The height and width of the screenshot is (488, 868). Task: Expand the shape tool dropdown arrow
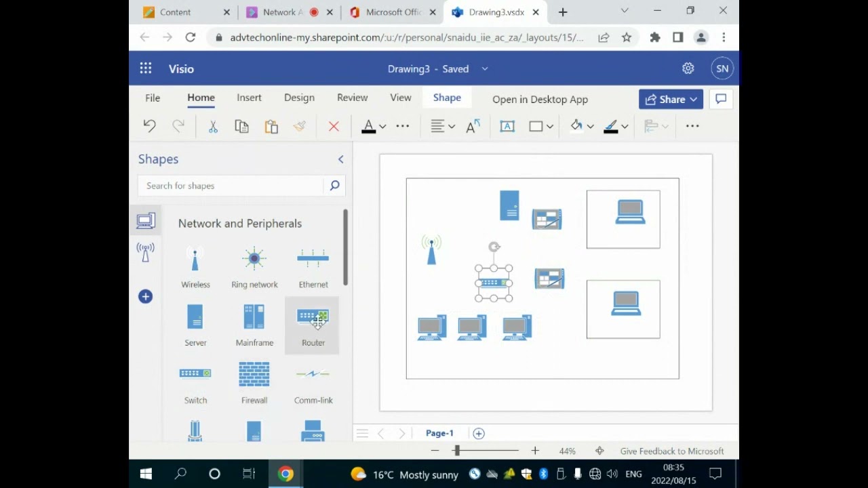(x=550, y=127)
